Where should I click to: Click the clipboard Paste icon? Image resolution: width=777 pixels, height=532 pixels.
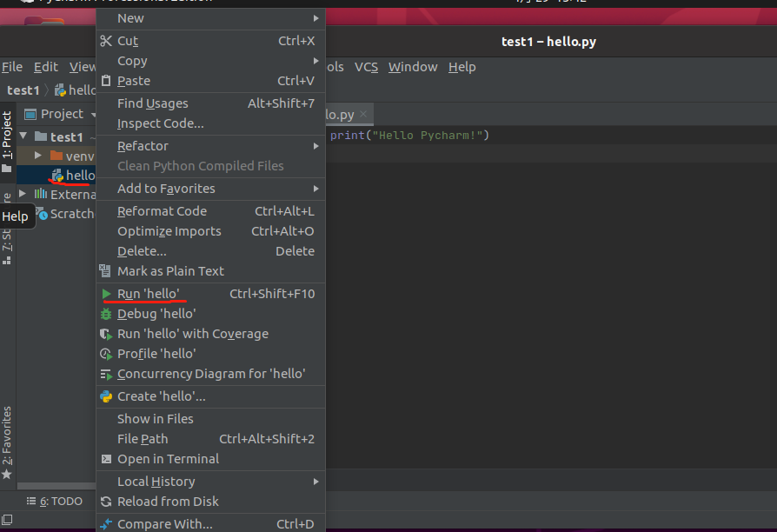click(x=105, y=80)
